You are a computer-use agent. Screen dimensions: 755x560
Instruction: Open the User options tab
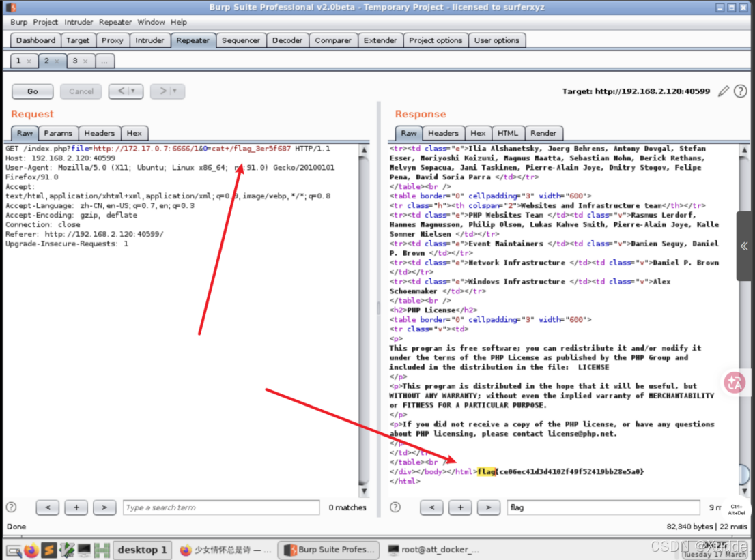pos(496,40)
